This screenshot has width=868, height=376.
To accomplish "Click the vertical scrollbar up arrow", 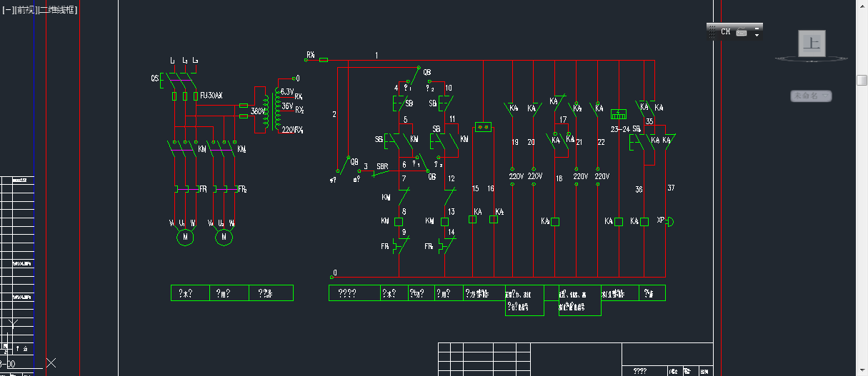I will 862,6.
